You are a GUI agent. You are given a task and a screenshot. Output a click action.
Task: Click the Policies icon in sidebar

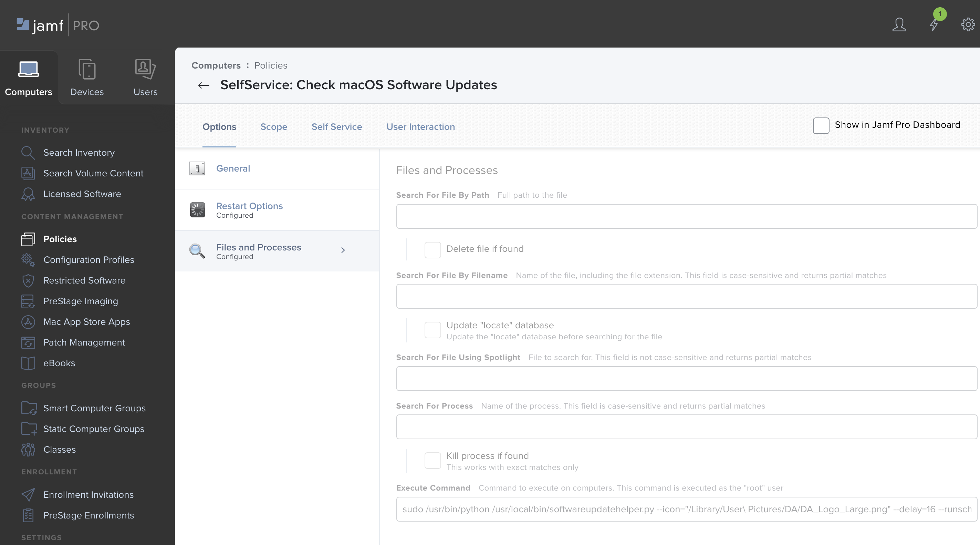pyautogui.click(x=27, y=238)
